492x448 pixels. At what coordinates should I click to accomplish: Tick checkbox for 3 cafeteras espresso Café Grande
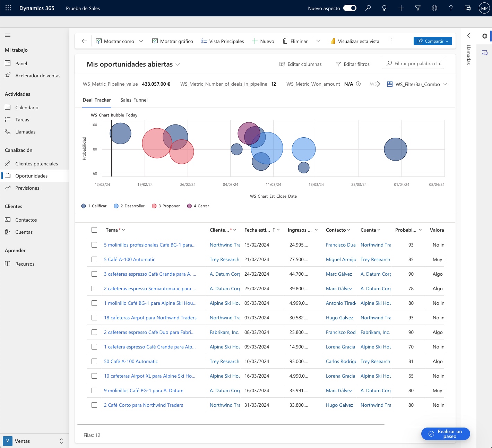(94, 274)
